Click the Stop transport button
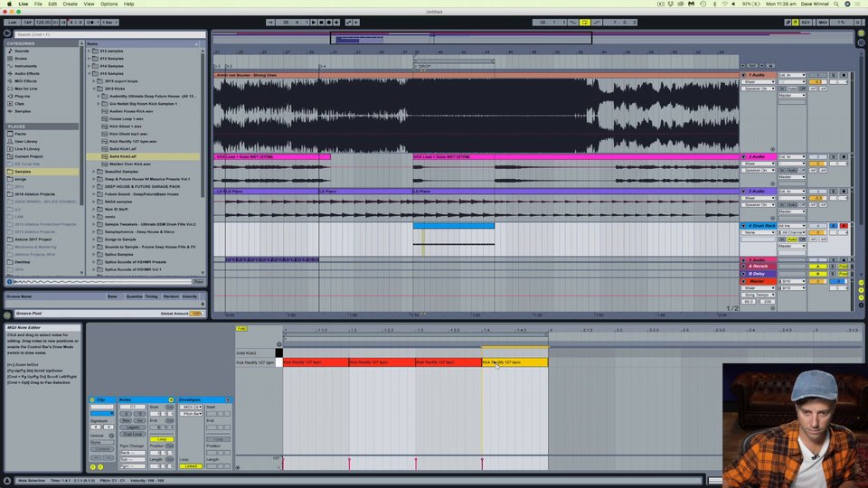Image resolution: width=868 pixels, height=488 pixels. pyautogui.click(x=321, y=22)
